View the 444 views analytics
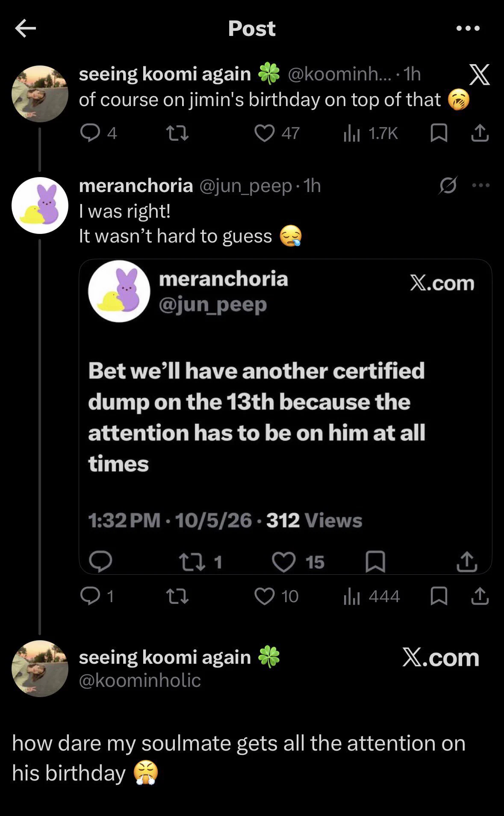Viewport: 504px width, 816px height. (x=371, y=596)
